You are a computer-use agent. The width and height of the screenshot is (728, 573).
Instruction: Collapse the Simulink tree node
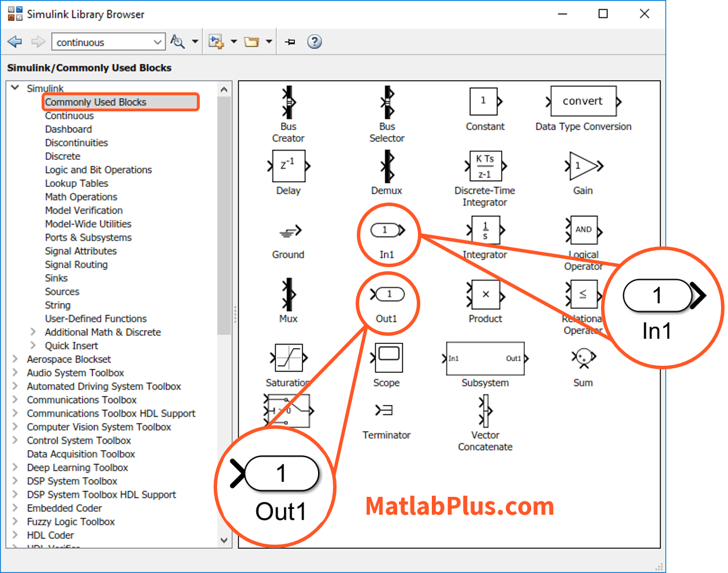[x=16, y=88]
